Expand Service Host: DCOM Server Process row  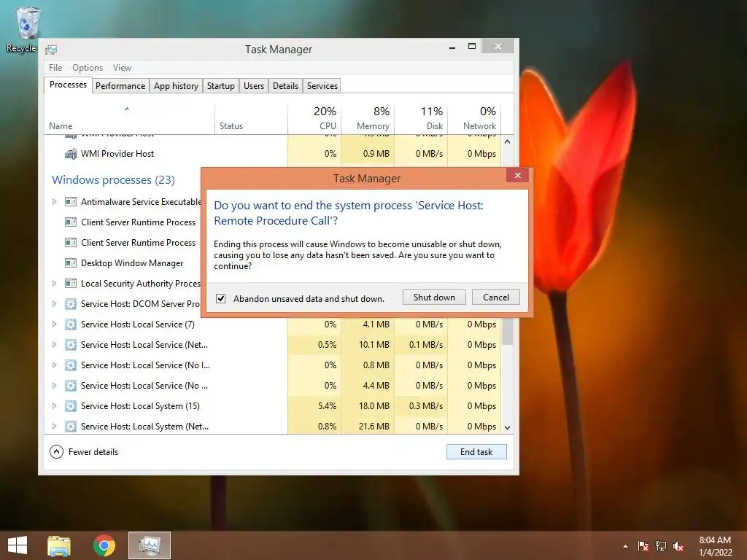point(54,304)
